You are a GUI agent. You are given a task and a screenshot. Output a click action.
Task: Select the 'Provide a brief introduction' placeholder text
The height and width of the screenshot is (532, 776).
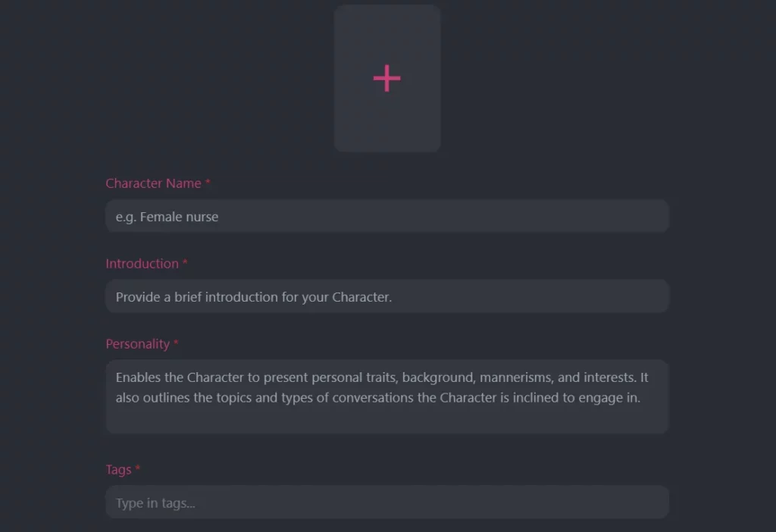click(x=252, y=296)
